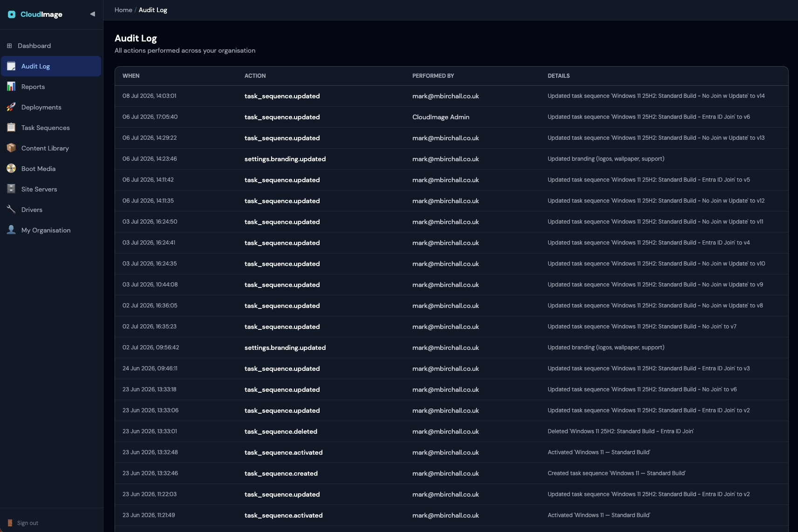The width and height of the screenshot is (798, 532).
Task: Click settings.branding.updated at 06 Jul 14:23:46
Action: [x=285, y=159]
